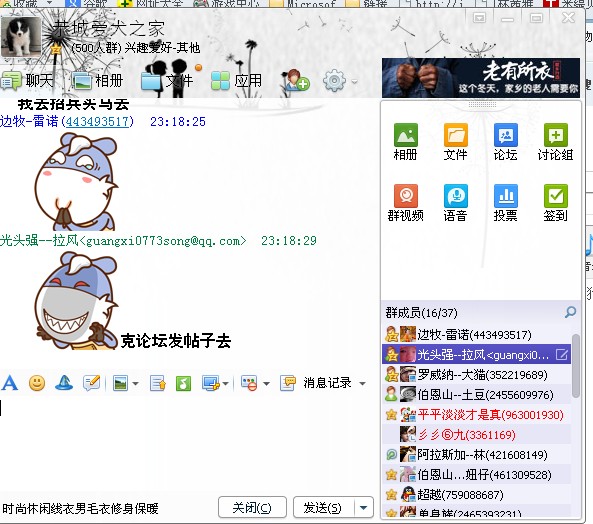
Task: Open the 投票 vote icon
Action: (x=506, y=196)
